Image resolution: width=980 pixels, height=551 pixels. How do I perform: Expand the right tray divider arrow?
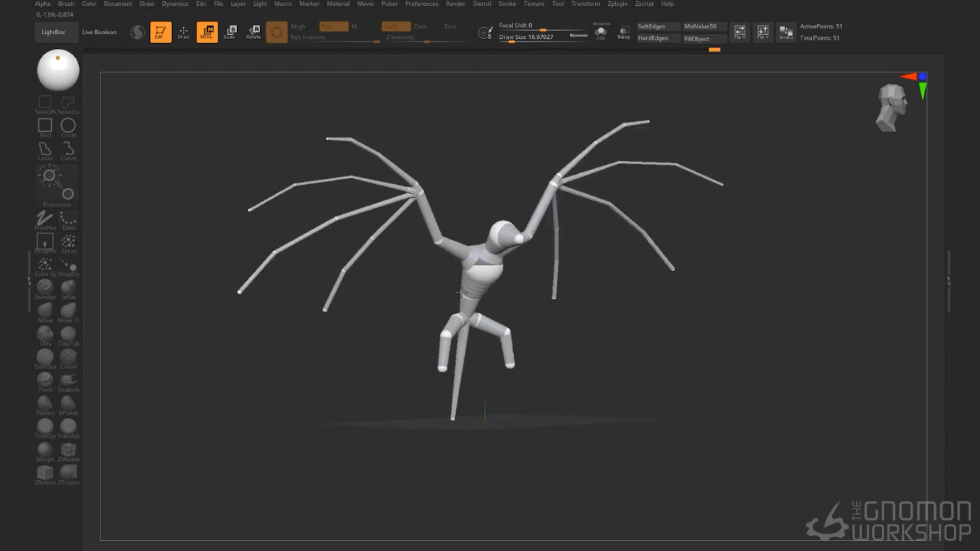[948, 281]
